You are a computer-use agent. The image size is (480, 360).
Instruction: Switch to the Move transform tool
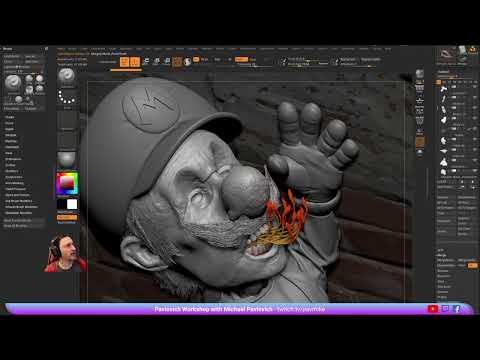146,62
